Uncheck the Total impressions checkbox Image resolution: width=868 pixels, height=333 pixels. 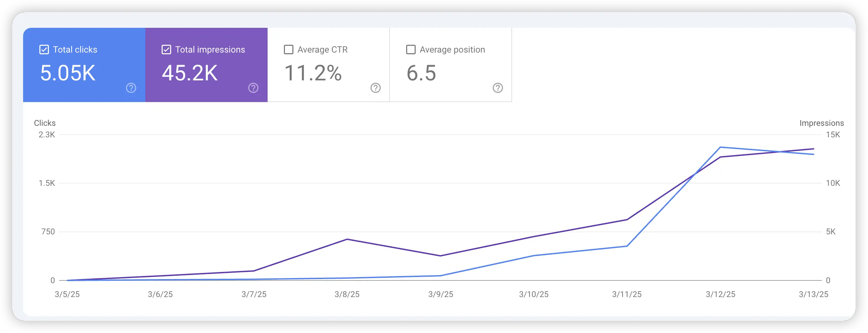pyautogui.click(x=166, y=50)
